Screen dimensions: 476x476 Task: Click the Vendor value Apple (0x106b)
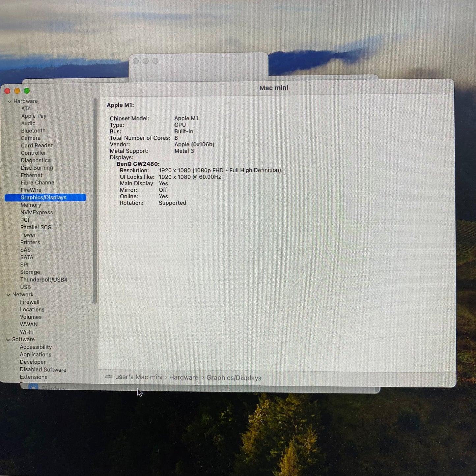click(194, 145)
